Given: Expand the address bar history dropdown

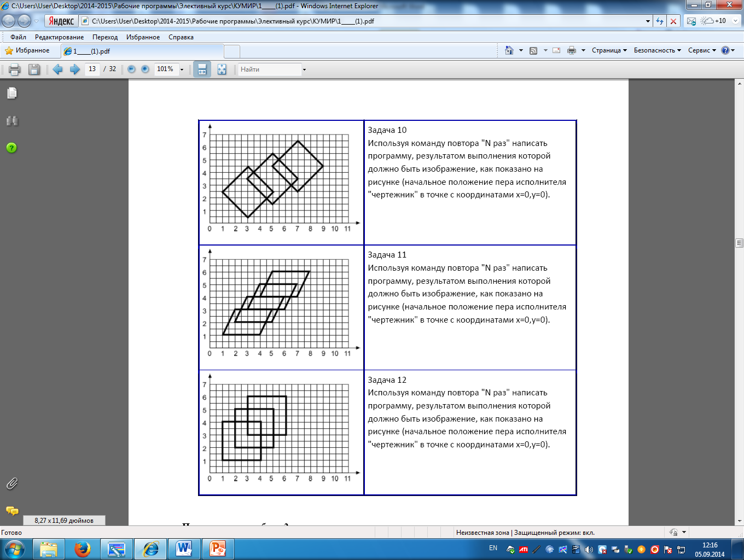Looking at the screenshot, I should pyautogui.click(x=648, y=21).
